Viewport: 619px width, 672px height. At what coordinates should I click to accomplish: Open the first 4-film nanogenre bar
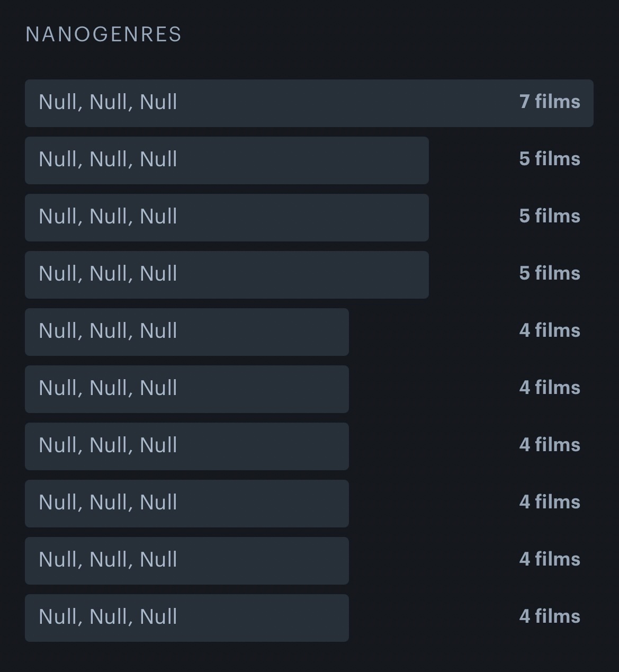[186, 332]
